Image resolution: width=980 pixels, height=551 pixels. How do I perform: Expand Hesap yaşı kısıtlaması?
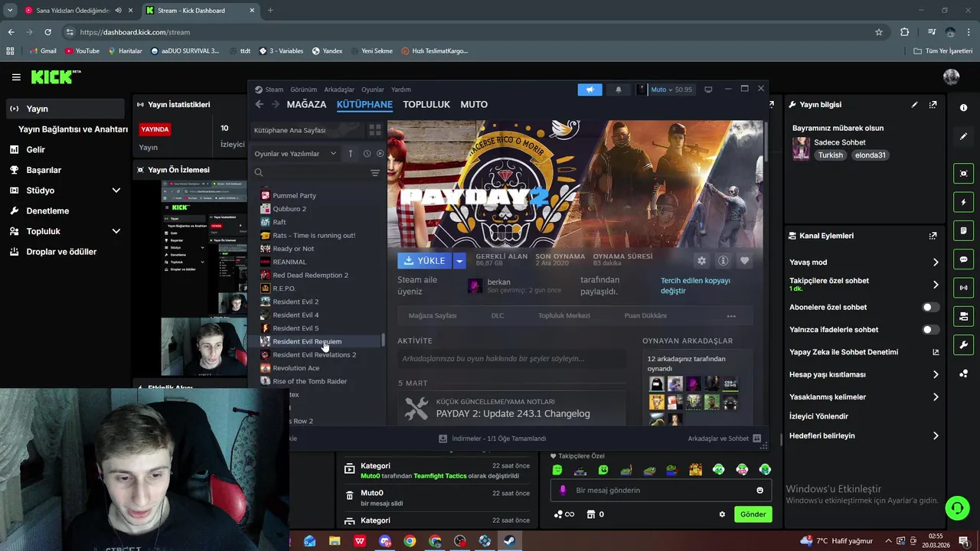pos(936,375)
